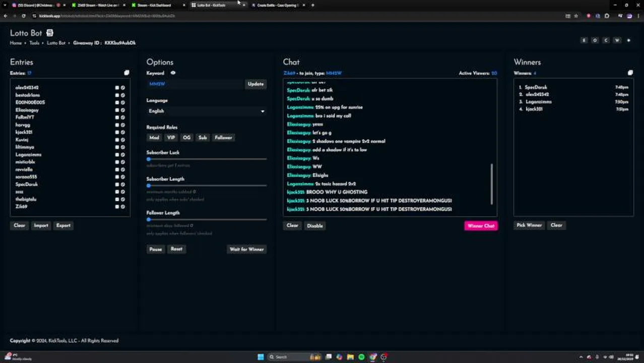This screenshot has width=644, height=363.
Task: Copy the winners list with the Winners panel icon
Action: click(630, 73)
